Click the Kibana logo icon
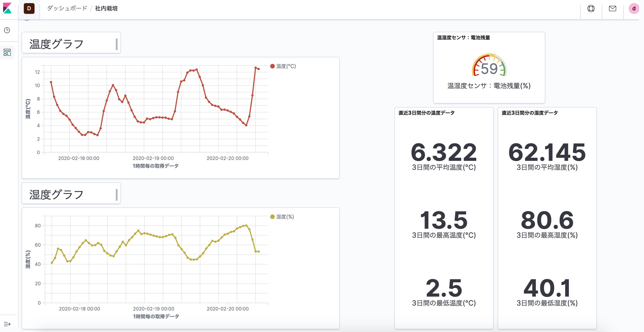Image resolution: width=644 pixels, height=332 pixels. [7, 8]
